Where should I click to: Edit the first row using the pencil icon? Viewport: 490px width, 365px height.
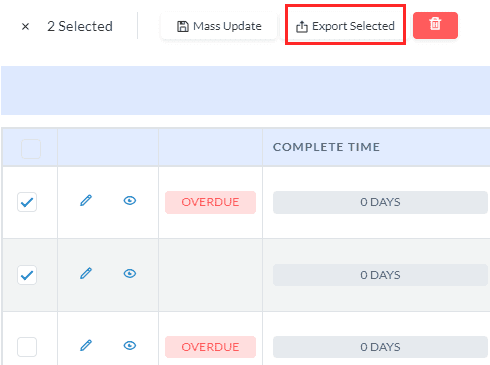click(86, 201)
